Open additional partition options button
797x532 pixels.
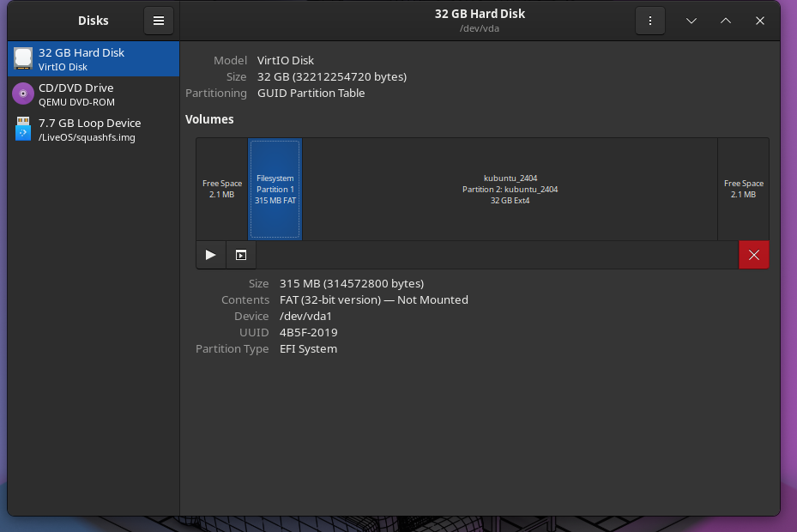point(241,255)
